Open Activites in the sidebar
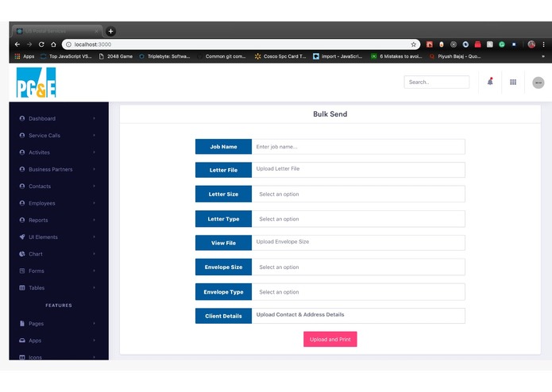The width and height of the screenshot is (552, 392). 39,152
